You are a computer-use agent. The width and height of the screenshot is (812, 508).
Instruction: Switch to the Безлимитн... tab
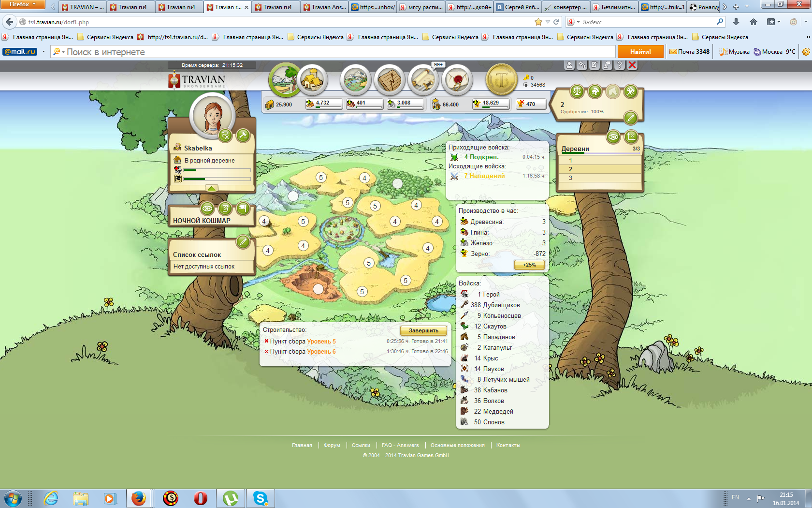click(614, 7)
